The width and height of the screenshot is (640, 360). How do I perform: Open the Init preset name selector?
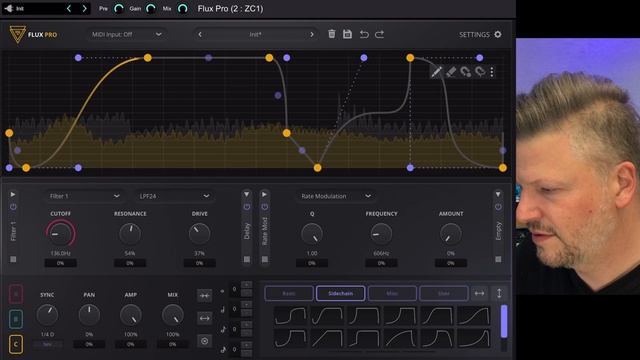click(x=256, y=34)
